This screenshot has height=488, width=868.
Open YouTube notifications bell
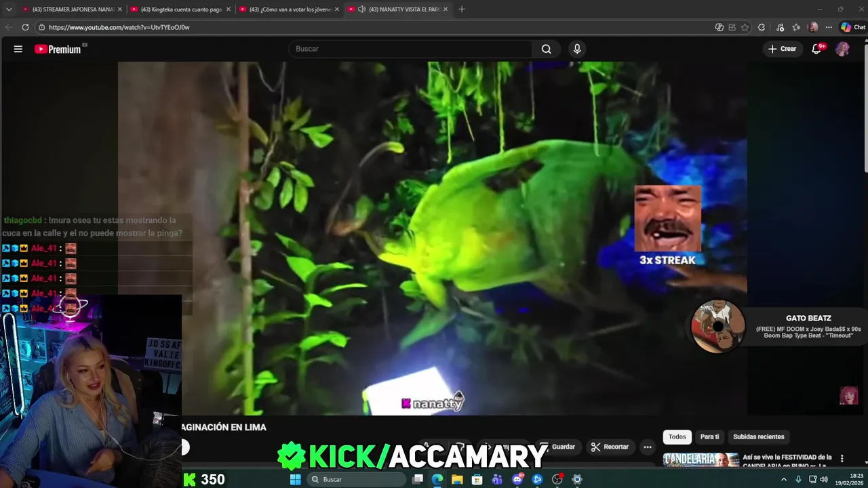(816, 49)
